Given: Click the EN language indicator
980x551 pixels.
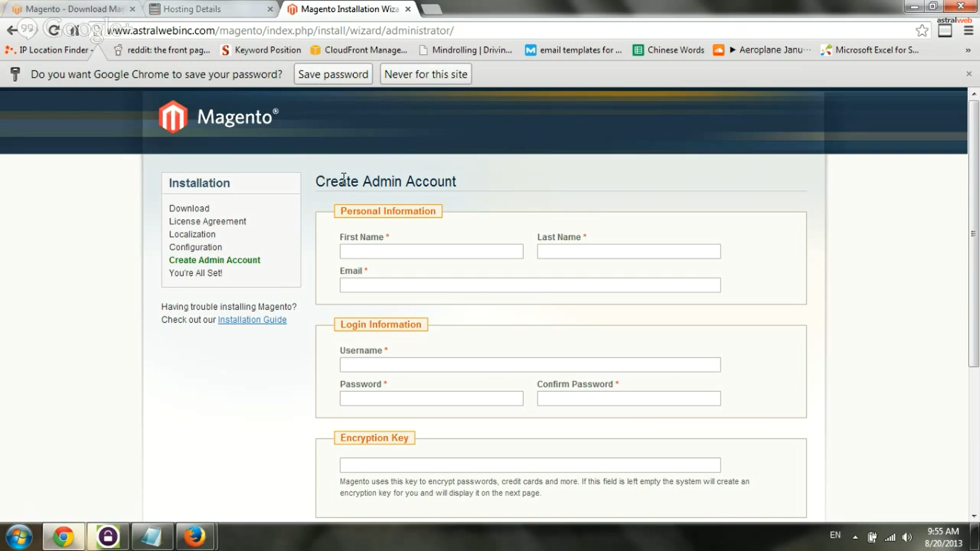Looking at the screenshot, I should (835, 535).
